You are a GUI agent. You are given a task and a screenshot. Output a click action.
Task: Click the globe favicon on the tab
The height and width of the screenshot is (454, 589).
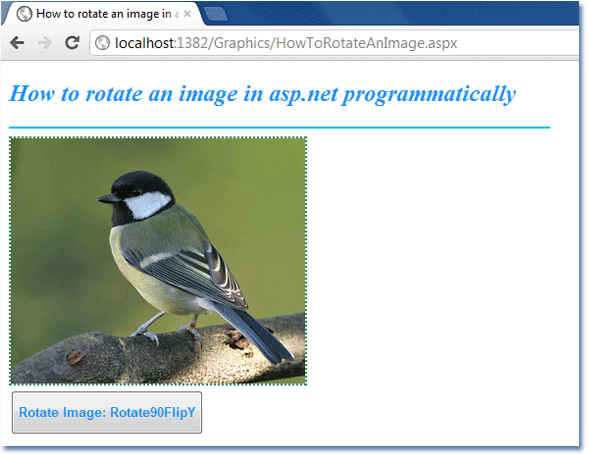point(24,14)
